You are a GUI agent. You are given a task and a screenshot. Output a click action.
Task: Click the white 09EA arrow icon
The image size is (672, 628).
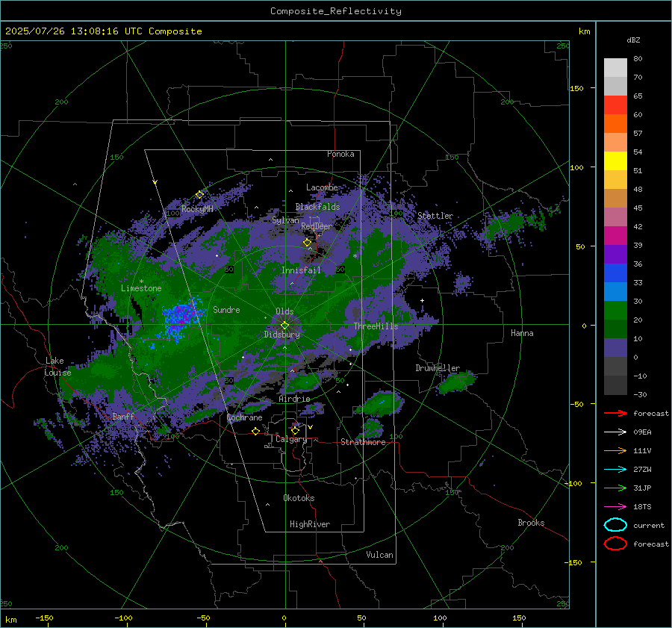[615, 432]
